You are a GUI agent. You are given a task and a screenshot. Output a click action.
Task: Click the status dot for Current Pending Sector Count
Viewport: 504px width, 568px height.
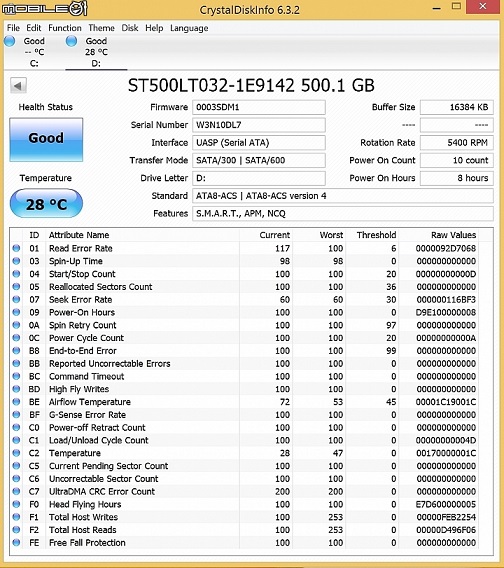pyautogui.click(x=16, y=465)
